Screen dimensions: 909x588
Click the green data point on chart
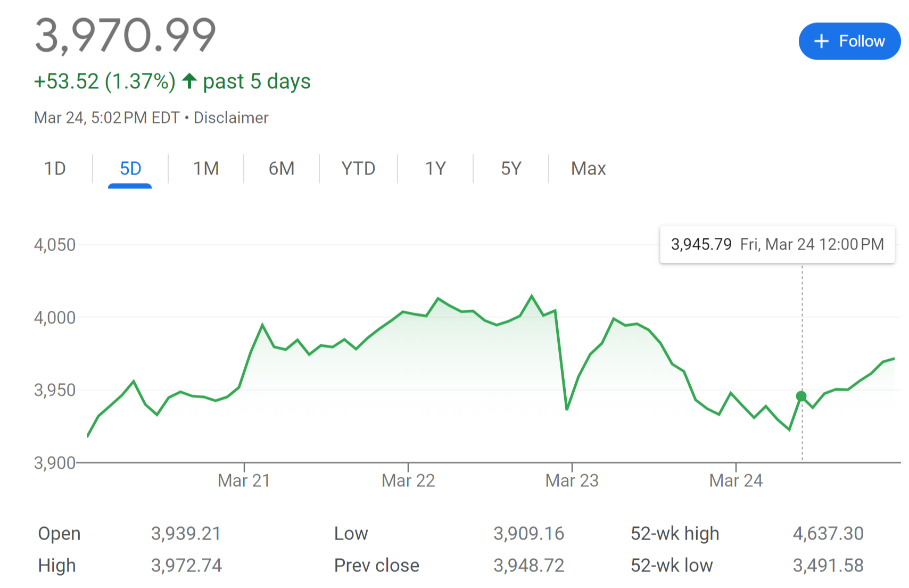(x=801, y=396)
